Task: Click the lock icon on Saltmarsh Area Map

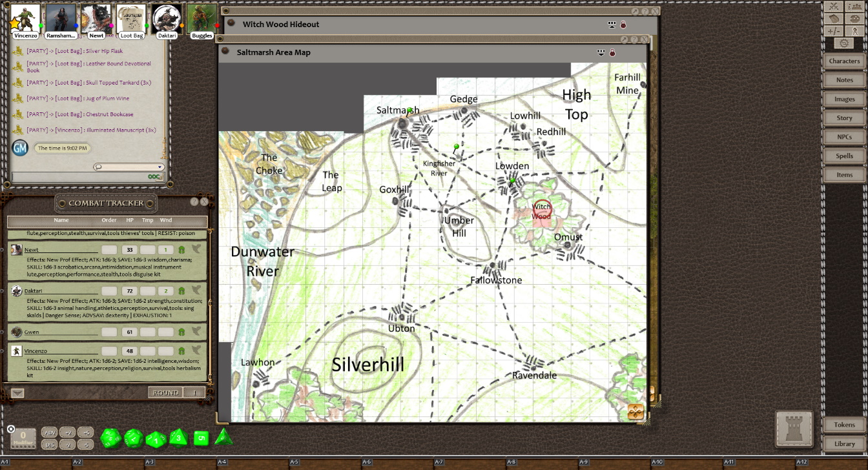Action: (612, 52)
